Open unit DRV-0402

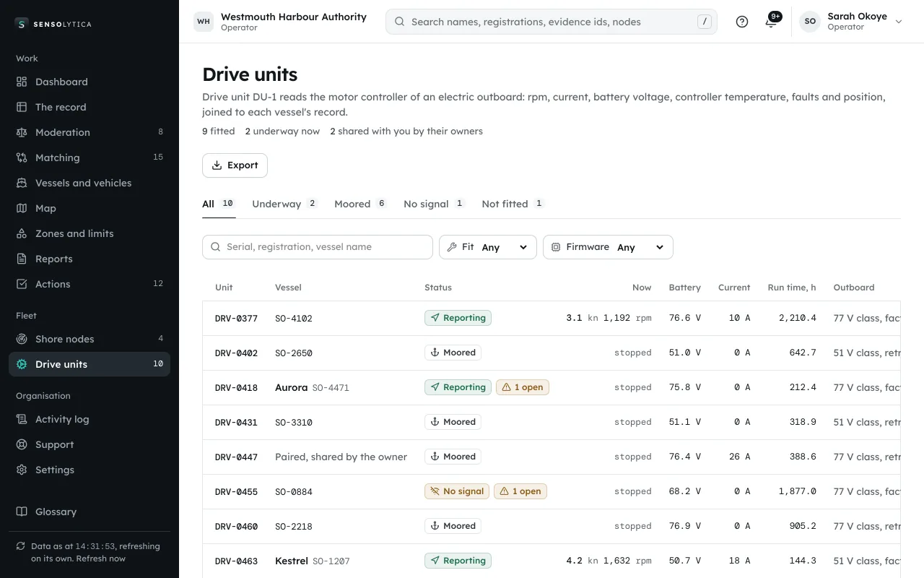[236, 353]
